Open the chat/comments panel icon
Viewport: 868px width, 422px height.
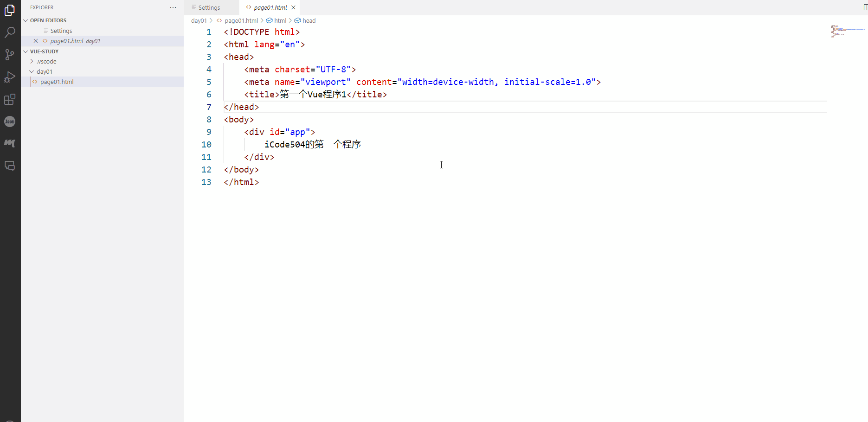point(10,166)
